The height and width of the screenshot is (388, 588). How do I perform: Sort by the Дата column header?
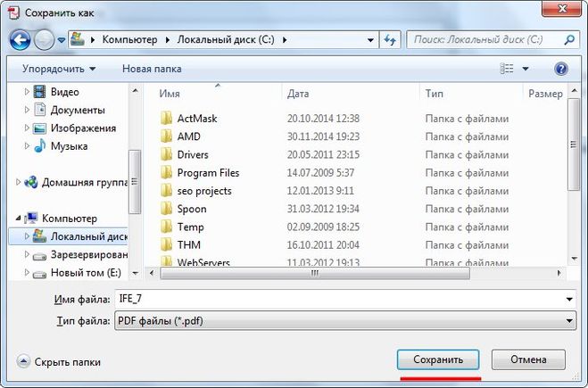tap(299, 93)
